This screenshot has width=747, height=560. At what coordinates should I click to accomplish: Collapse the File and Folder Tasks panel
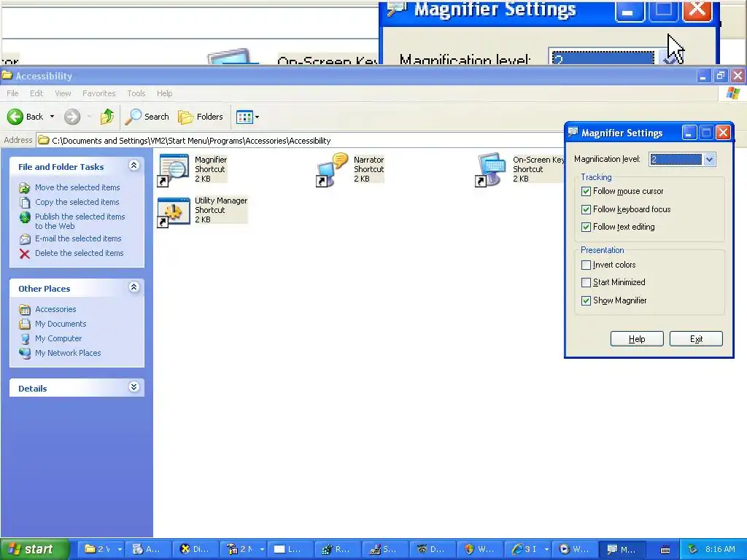(134, 166)
